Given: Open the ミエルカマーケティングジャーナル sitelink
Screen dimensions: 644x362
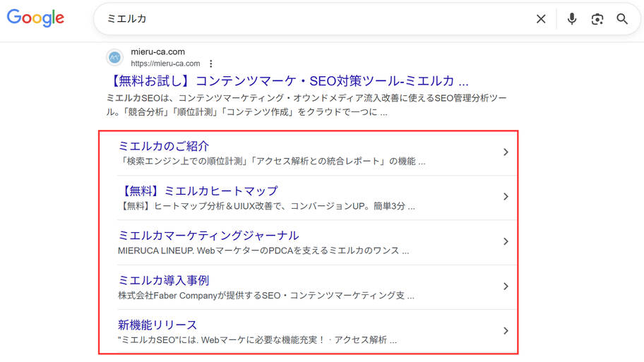Looking at the screenshot, I should click(x=208, y=235).
